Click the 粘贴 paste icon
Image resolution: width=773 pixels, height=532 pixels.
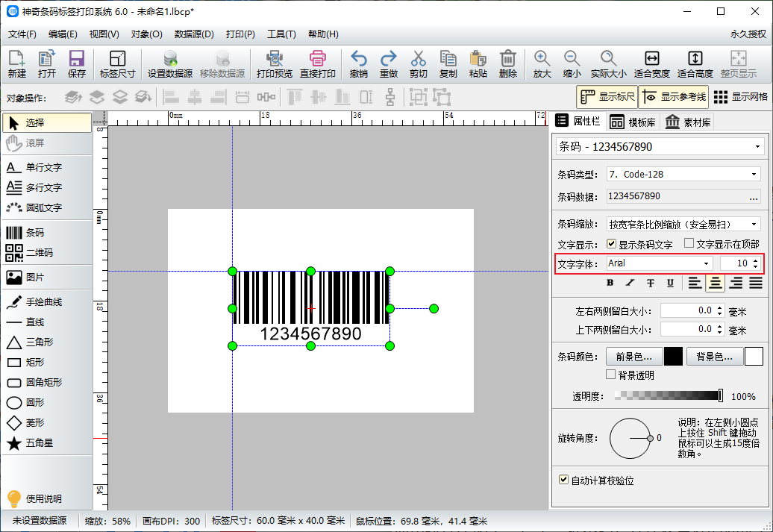click(x=478, y=64)
